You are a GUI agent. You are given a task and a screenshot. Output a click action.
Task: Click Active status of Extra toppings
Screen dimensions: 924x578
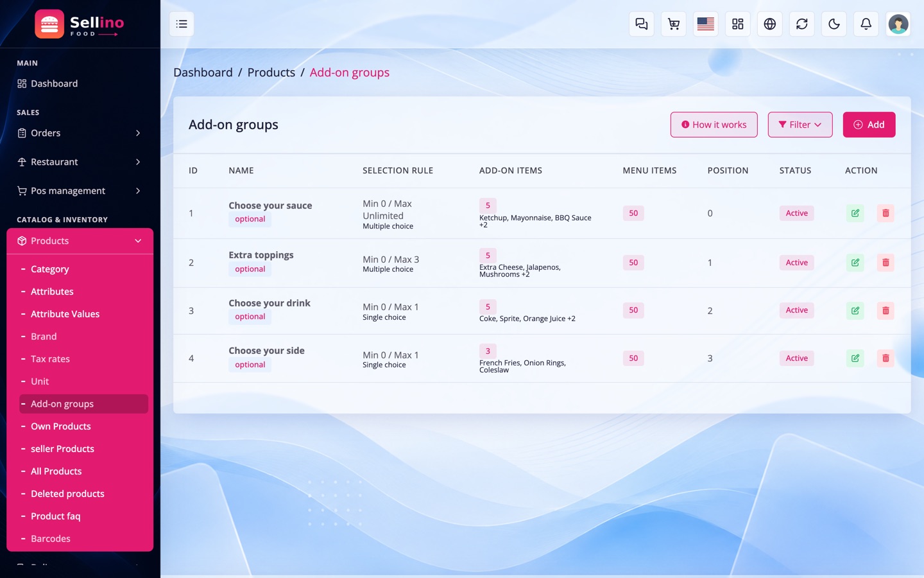click(796, 263)
